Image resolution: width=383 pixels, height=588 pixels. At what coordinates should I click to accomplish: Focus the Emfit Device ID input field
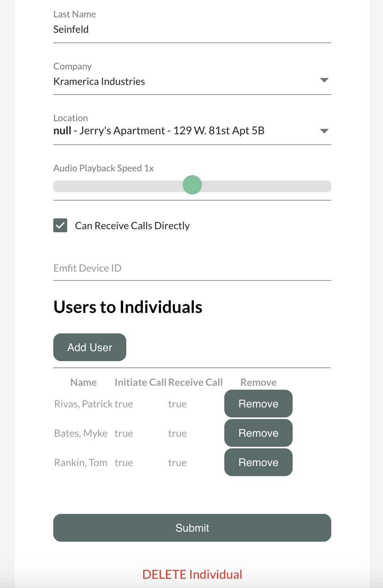pyautogui.click(x=192, y=268)
